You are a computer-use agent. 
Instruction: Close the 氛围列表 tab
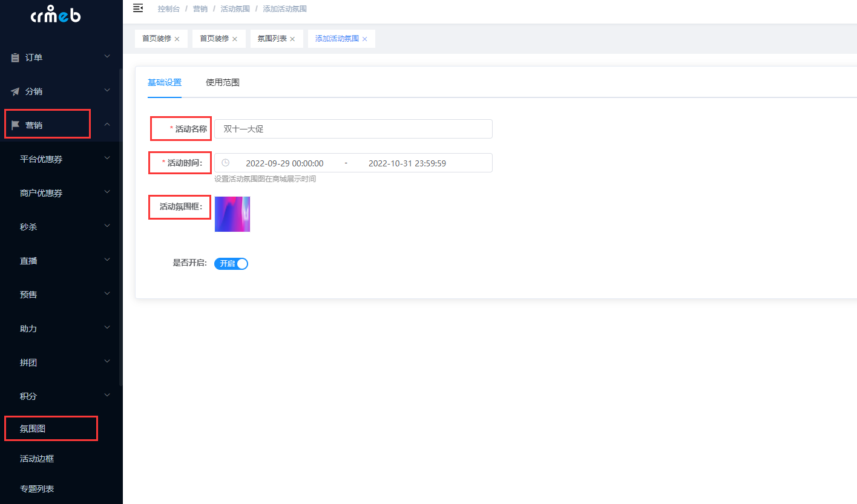[x=292, y=39]
